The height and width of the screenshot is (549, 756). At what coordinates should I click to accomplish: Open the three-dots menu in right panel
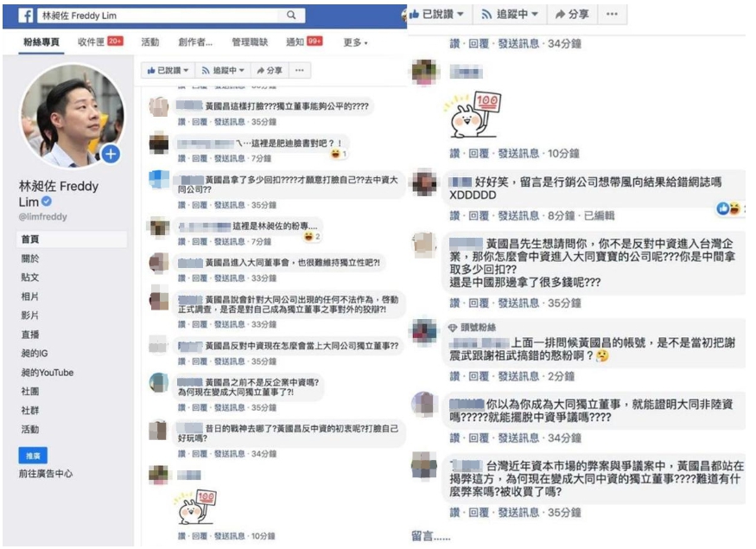[x=612, y=14]
